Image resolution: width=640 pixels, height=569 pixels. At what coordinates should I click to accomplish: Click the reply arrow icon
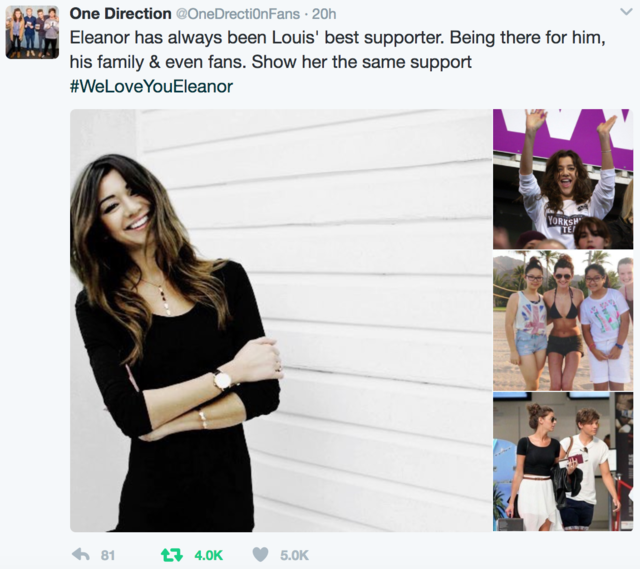(80, 554)
